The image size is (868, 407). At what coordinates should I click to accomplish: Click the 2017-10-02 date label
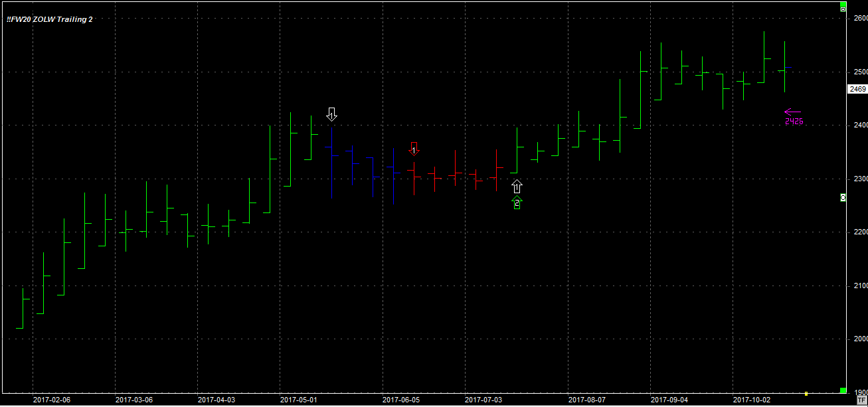[x=751, y=400]
